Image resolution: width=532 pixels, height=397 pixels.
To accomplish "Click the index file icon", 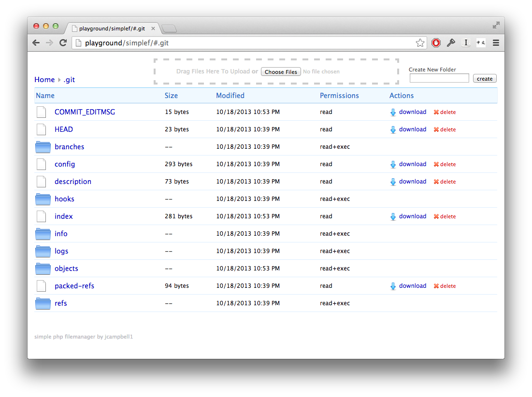I will [x=42, y=216].
